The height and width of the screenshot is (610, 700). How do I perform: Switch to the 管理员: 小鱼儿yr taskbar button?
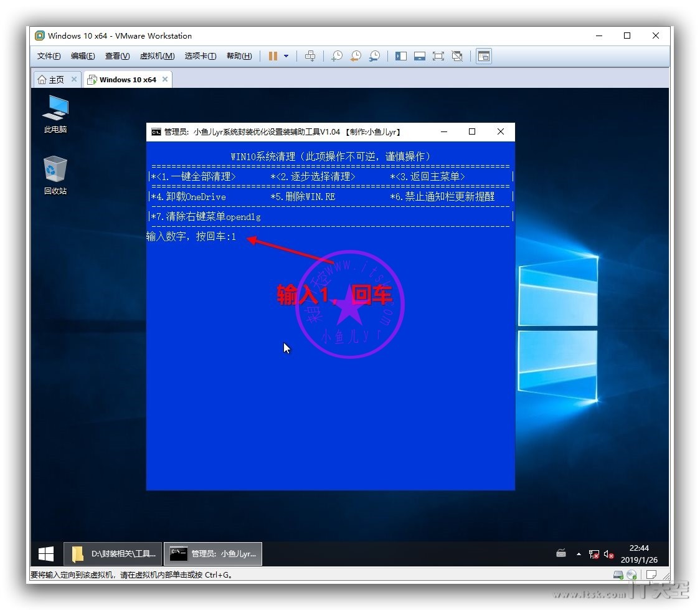pos(213,554)
